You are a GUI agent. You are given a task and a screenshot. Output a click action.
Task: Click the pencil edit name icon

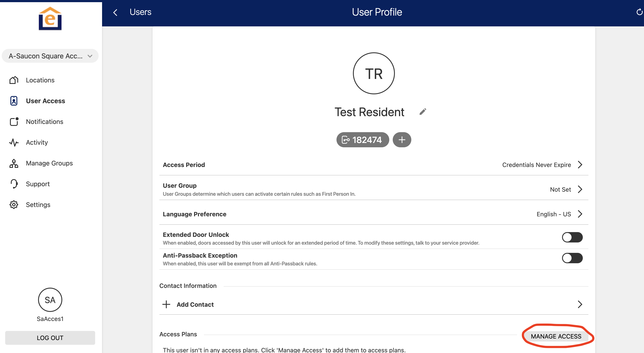423,112
